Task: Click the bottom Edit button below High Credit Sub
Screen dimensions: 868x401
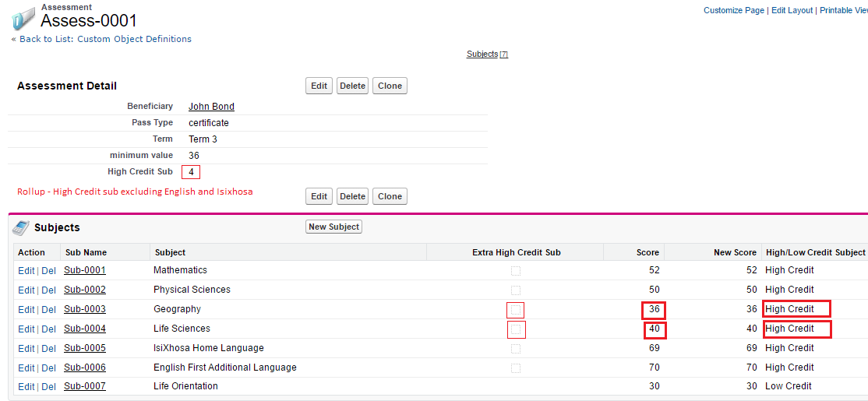Action: [x=319, y=196]
